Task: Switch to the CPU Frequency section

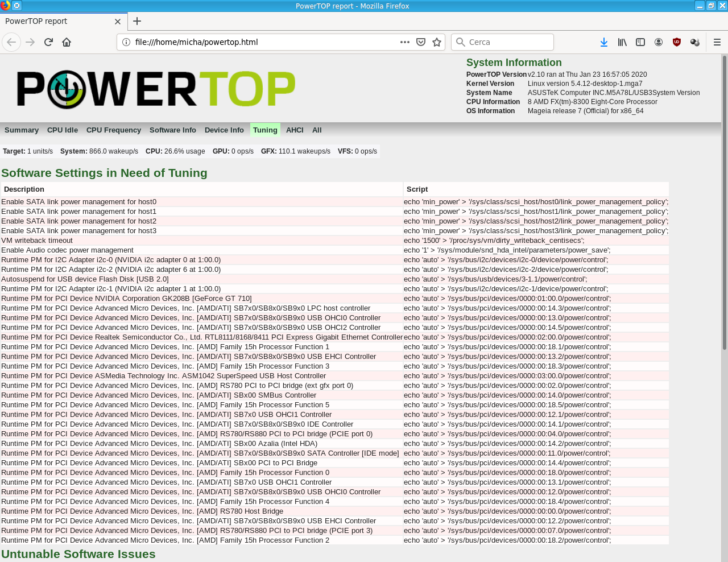Action: point(114,130)
